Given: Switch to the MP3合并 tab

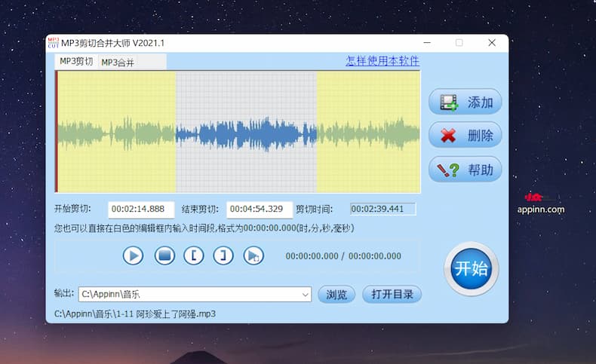Looking at the screenshot, I should click(118, 63).
